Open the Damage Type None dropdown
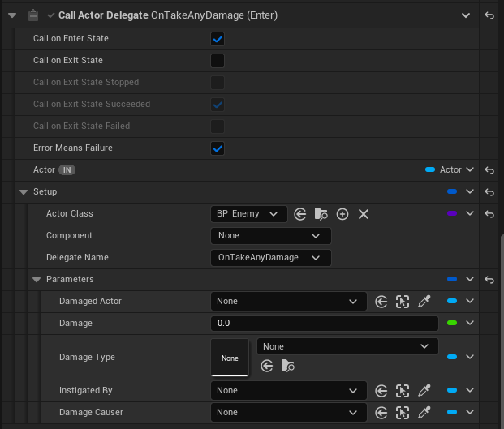Screen dimensions: 504x429 347,346
